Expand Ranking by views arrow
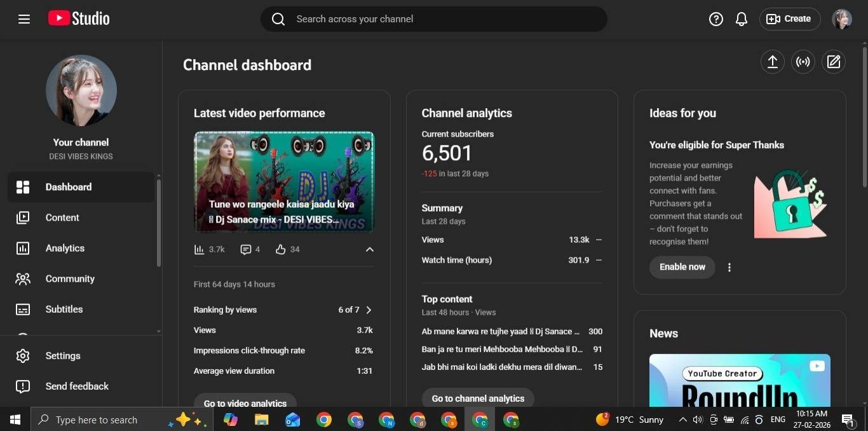Image resolution: width=868 pixels, height=431 pixels. click(369, 310)
